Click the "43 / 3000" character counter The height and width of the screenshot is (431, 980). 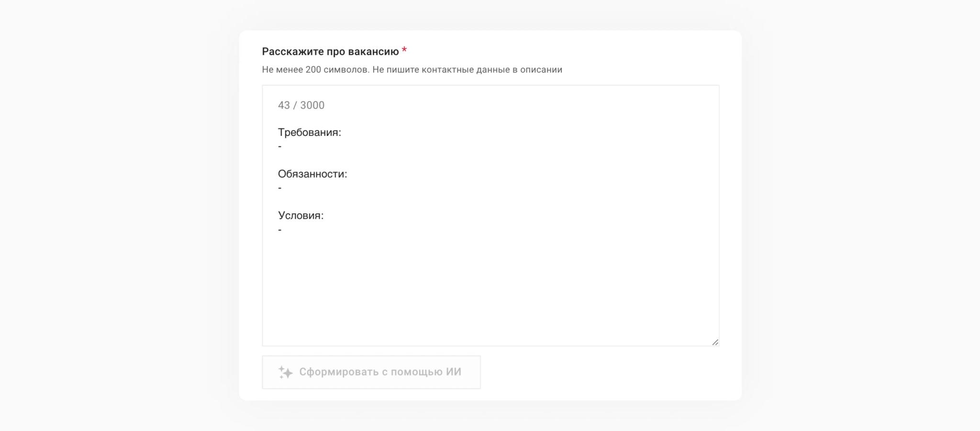(x=301, y=105)
